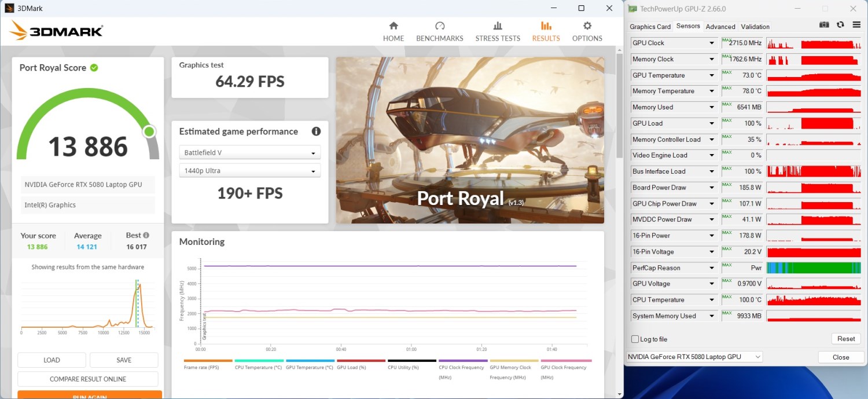Click the estimated game performance info icon
868x399 pixels.
point(316,131)
